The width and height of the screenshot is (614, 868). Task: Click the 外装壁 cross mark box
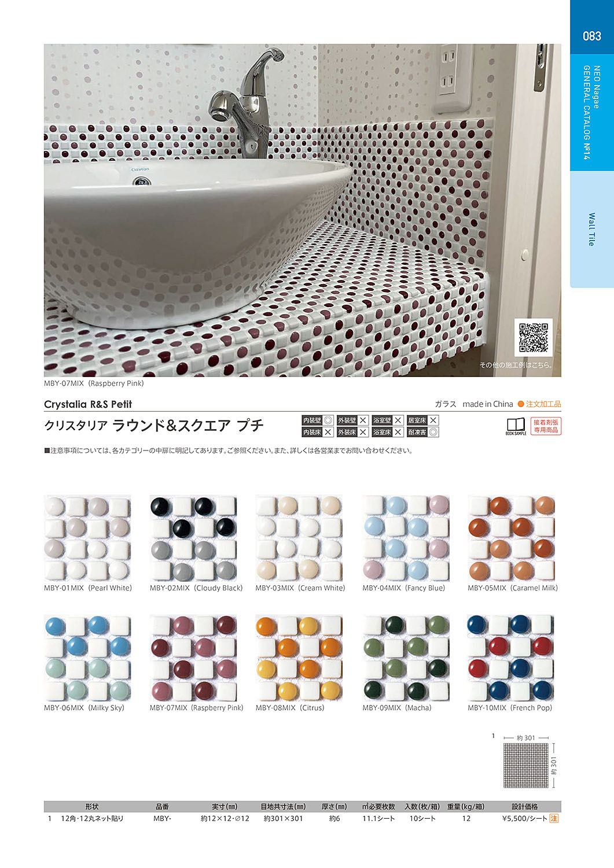click(x=363, y=420)
